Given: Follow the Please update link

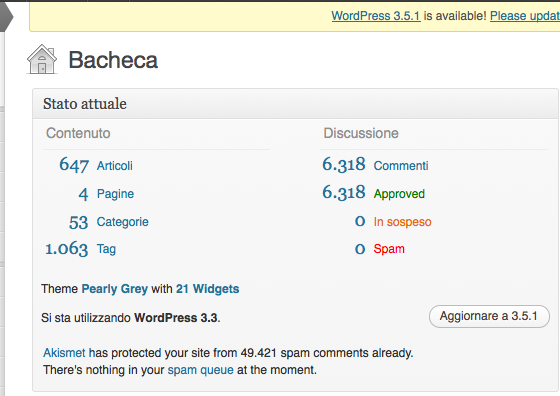Looking at the screenshot, I should coord(525,16).
